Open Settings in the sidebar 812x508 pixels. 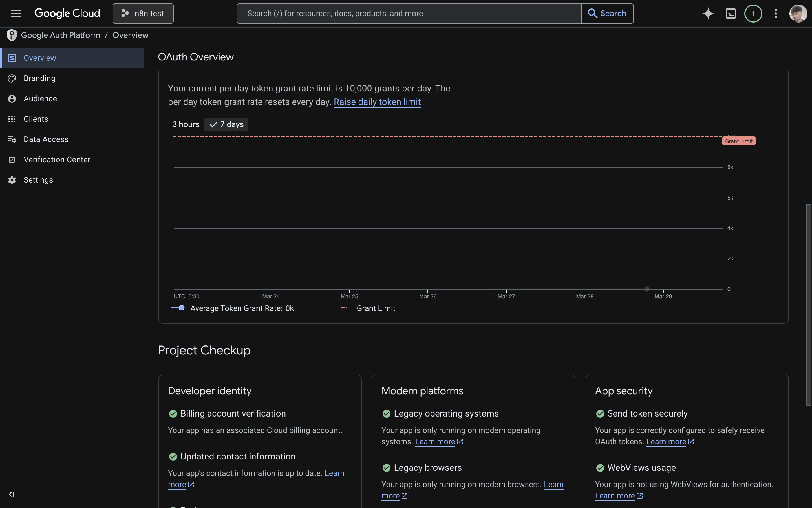tap(72, 180)
